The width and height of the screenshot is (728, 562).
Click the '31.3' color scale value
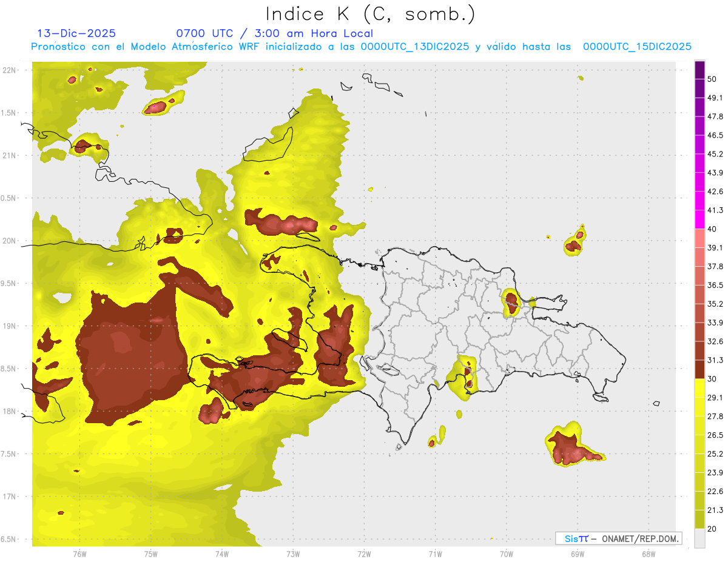point(715,360)
